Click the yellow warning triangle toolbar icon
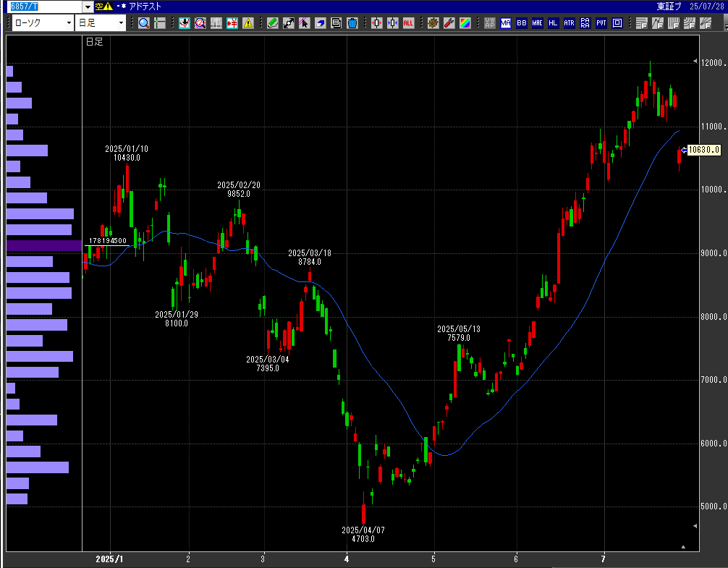The height and width of the screenshot is (568, 728). click(x=248, y=22)
